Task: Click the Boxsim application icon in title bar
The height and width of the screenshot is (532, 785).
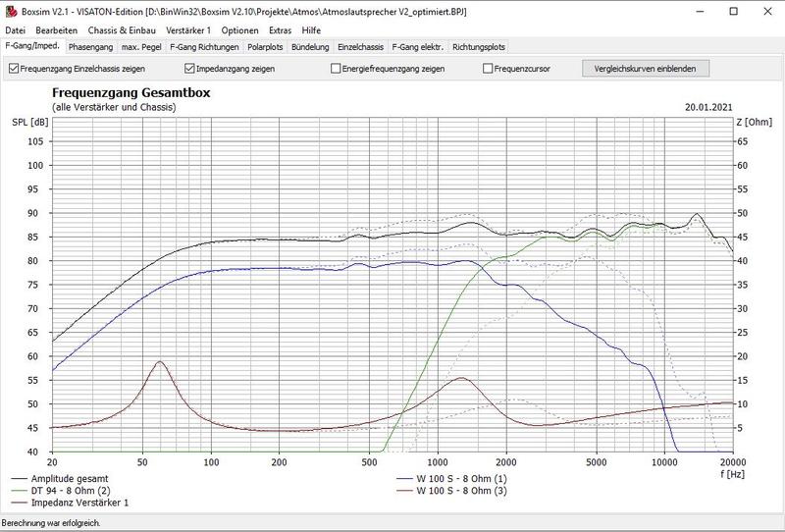Action: click(x=11, y=12)
